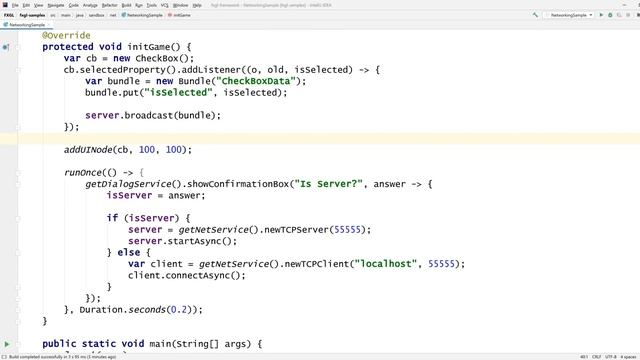640x360 pixels.
Task: Collapse the runOnce lambda fold marker
Action: pos(18,173)
